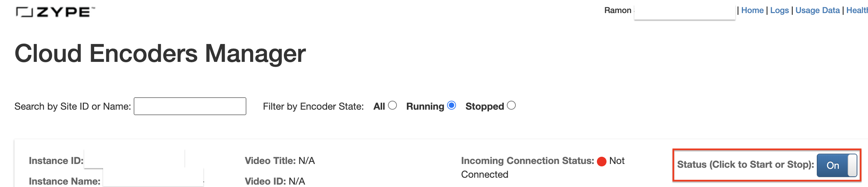
Task: Click the Instance ID value box
Action: pos(134,159)
